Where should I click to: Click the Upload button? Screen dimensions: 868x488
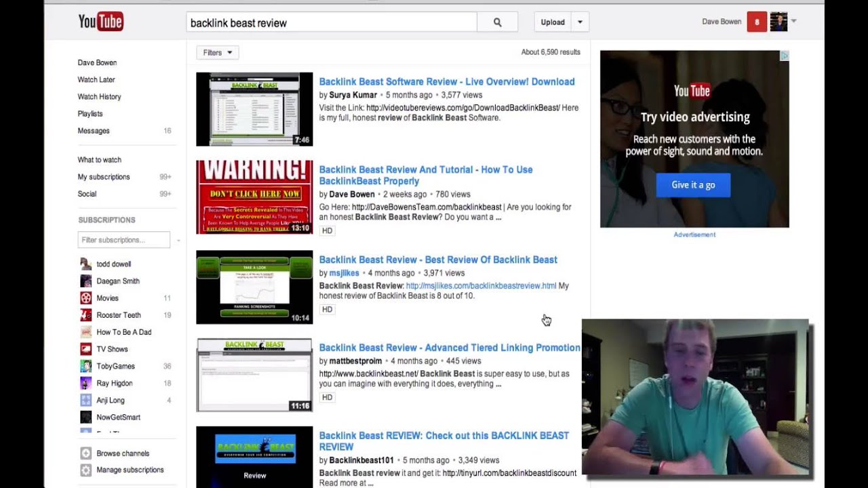553,22
